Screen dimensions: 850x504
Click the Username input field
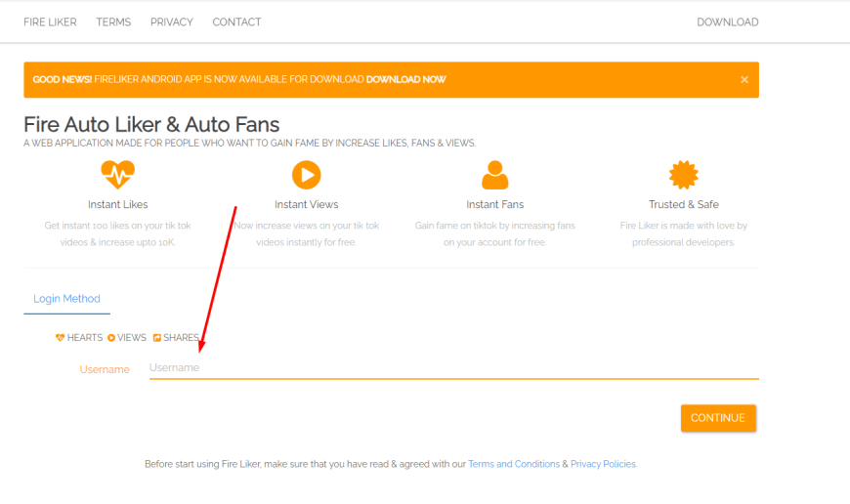(x=453, y=368)
